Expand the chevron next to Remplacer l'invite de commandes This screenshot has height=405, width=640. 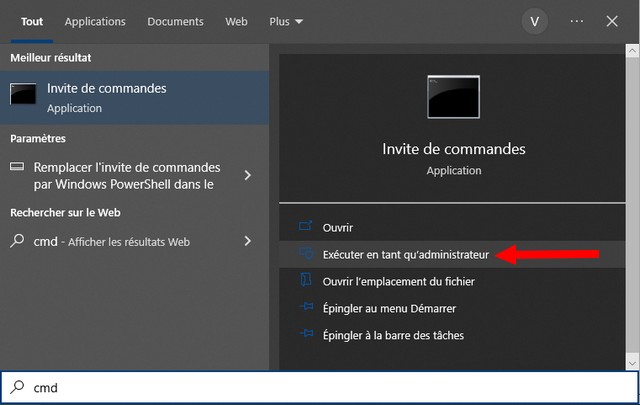[x=248, y=176]
